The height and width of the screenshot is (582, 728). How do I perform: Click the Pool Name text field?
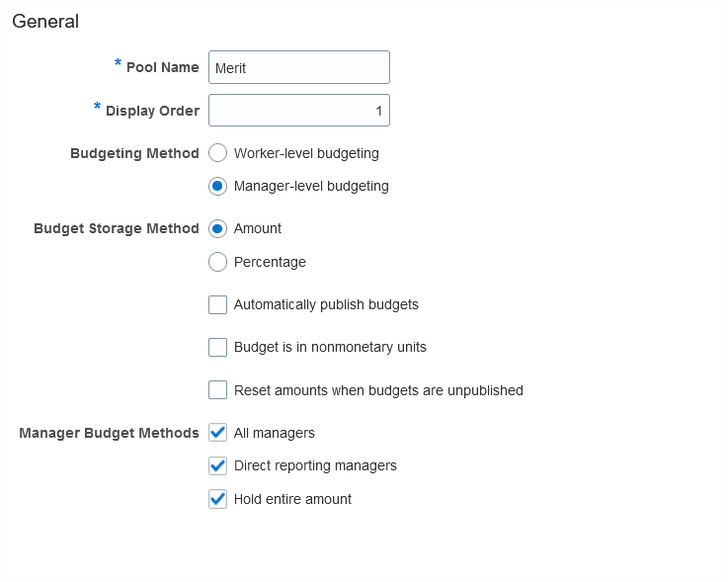click(x=298, y=67)
